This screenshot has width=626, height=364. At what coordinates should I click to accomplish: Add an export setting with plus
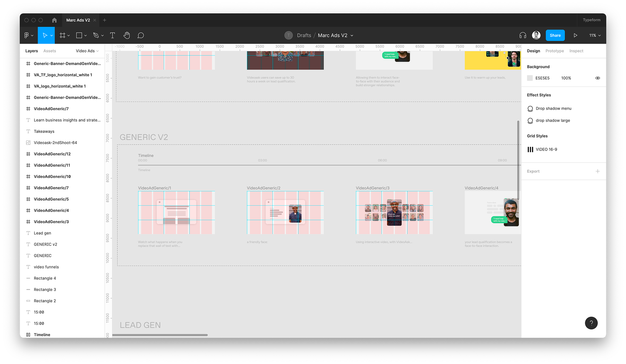597,171
